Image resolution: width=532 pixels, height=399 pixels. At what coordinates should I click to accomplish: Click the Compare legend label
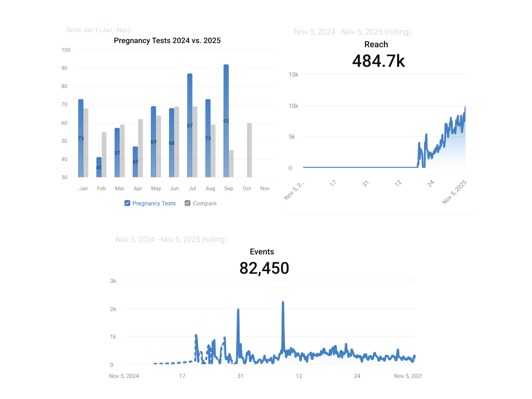(205, 203)
